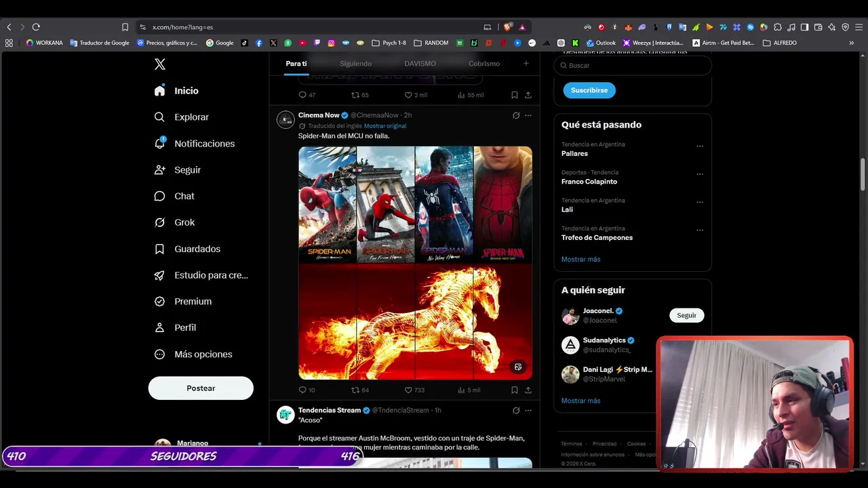This screenshot has width=868, height=488.
Task: Click the Cinema Now account name
Action: pos(319,115)
